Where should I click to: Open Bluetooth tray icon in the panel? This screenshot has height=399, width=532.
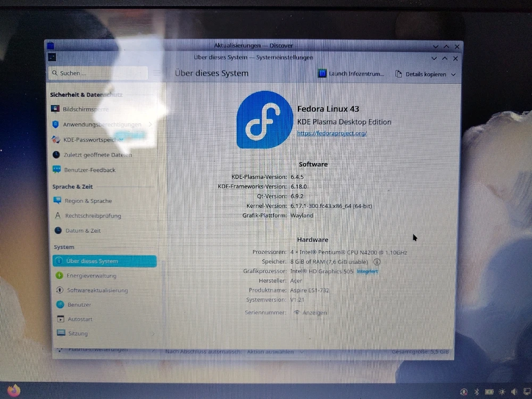[477, 392]
